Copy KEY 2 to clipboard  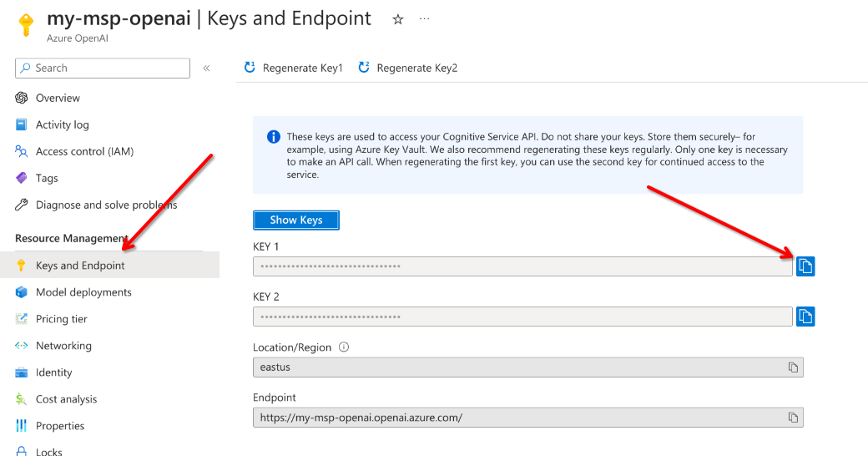pyautogui.click(x=805, y=317)
